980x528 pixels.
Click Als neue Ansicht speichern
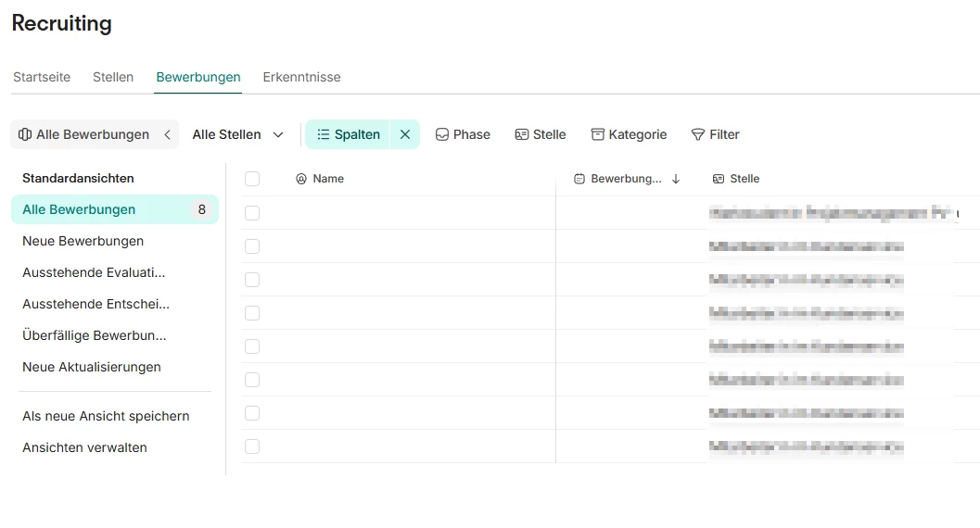106,416
